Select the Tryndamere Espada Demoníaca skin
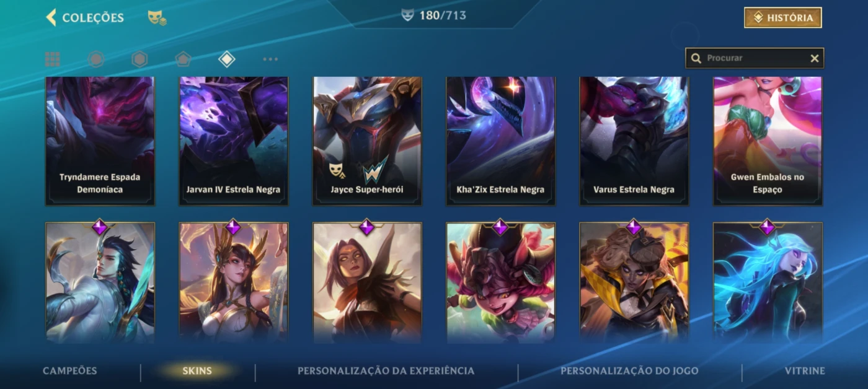Viewport: 868px width, 389px height. (100, 141)
